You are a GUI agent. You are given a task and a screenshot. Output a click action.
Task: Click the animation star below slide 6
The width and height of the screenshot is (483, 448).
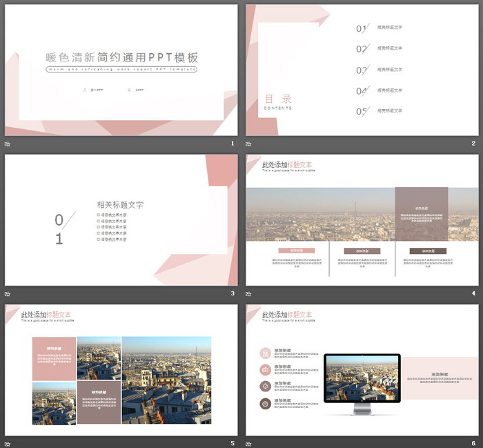249,443
